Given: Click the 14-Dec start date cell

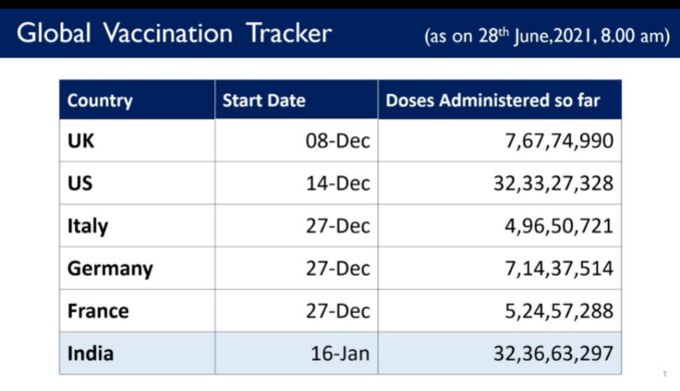Looking at the screenshot, I should point(297,183).
